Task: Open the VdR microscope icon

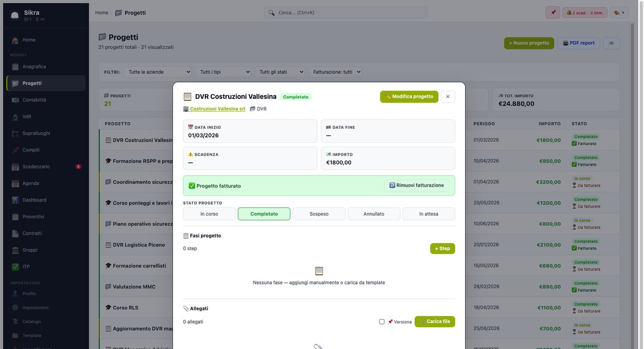Action: point(15,117)
